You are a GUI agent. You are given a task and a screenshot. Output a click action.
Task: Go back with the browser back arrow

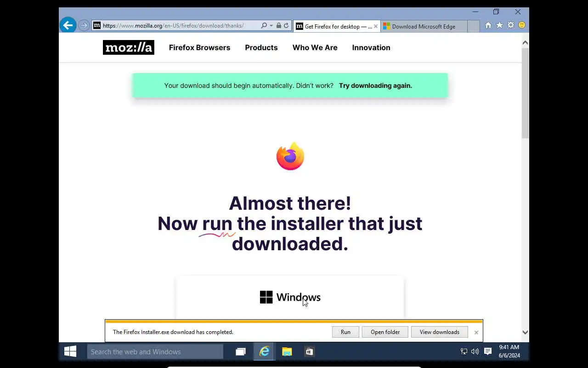point(68,25)
